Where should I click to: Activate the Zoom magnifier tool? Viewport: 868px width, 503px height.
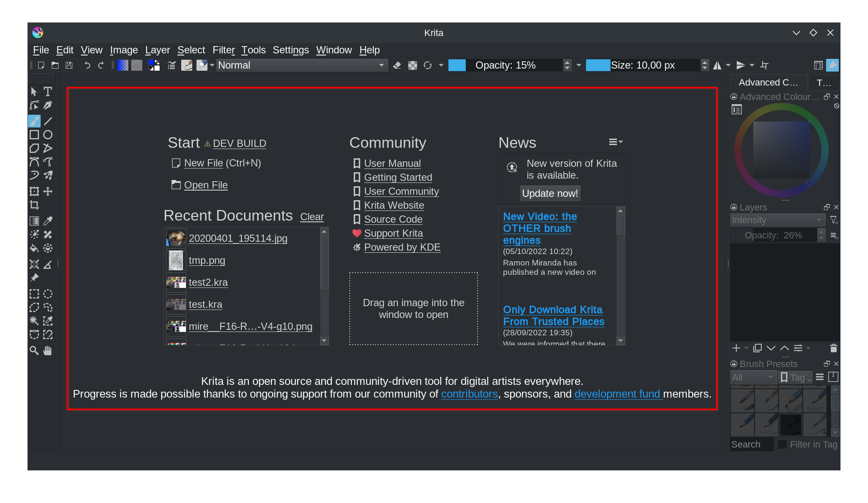coord(34,351)
